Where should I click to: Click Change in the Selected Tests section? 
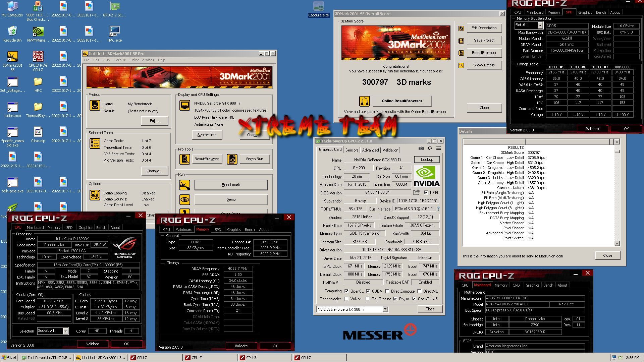coord(154,171)
